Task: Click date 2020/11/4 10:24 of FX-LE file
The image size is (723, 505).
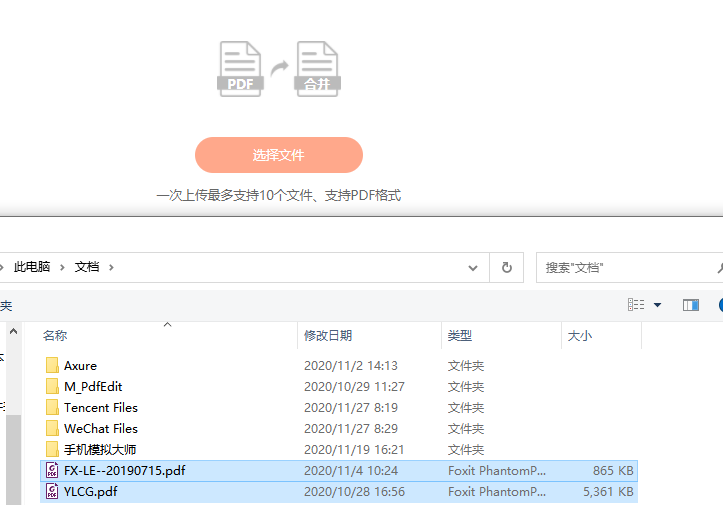Action: click(x=350, y=470)
